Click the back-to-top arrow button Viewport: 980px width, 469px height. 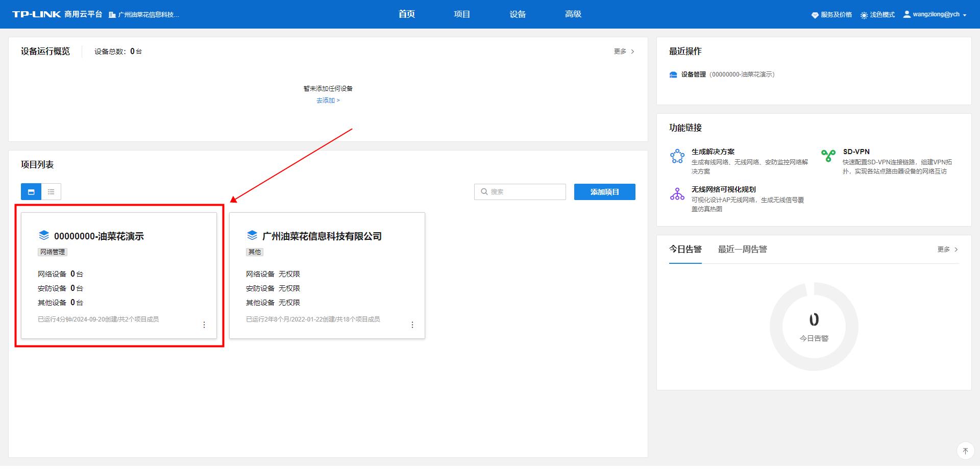(x=965, y=451)
